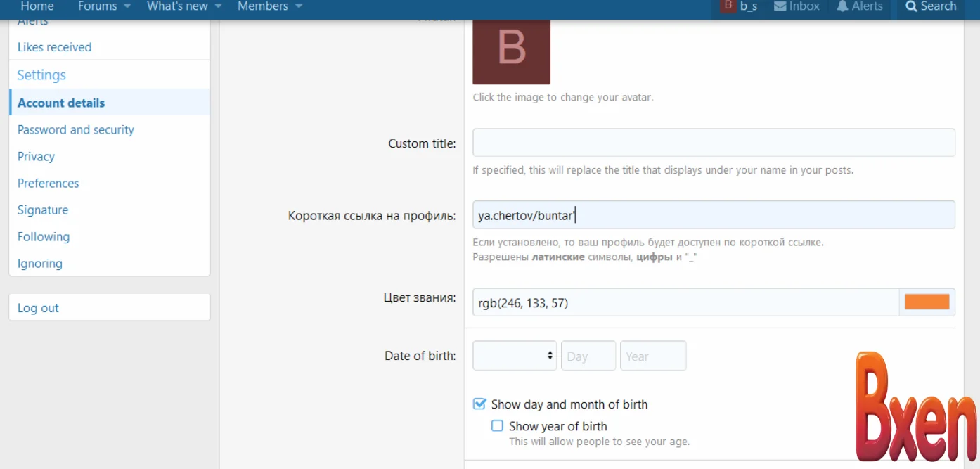Uncheck Show day and month of birth
The width and height of the screenshot is (980, 469).
(x=479, y=404)
